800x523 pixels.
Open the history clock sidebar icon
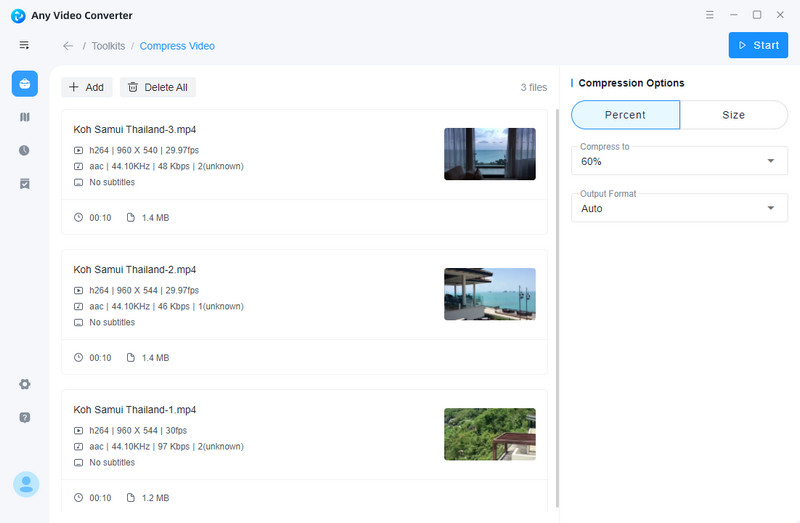tap(24, 151)
